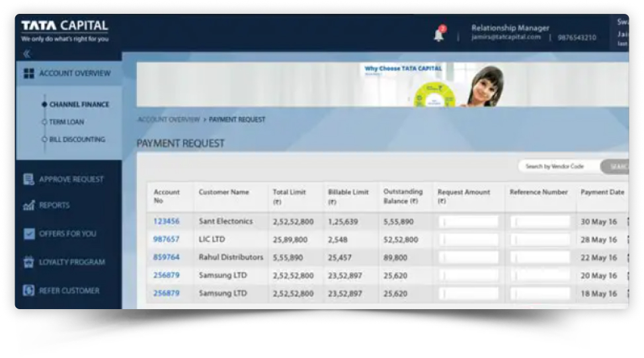644x358 pixels.
Task: Open account number 123456 link
Action: [x=167, y=221]
